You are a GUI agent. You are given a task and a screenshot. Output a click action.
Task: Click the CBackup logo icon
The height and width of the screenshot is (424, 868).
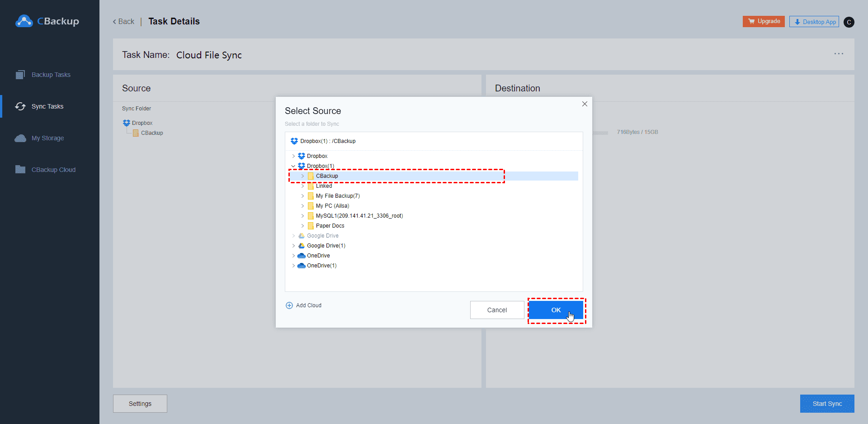[x=24, y=21]
